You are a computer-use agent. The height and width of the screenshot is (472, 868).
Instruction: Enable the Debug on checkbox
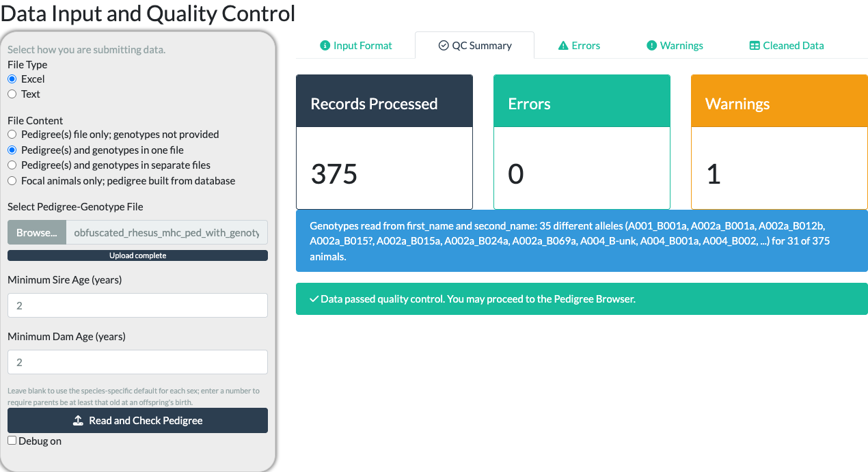point(12,441)
